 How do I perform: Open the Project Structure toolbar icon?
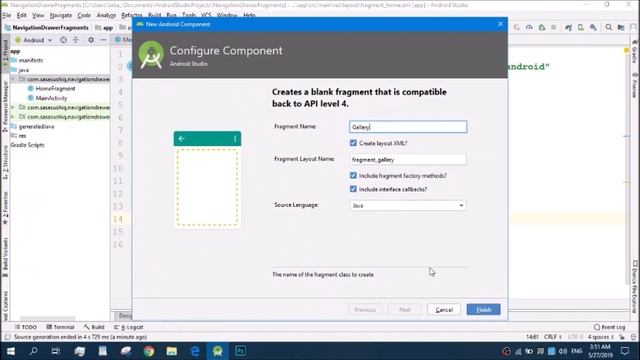click(x=621, y=27)
